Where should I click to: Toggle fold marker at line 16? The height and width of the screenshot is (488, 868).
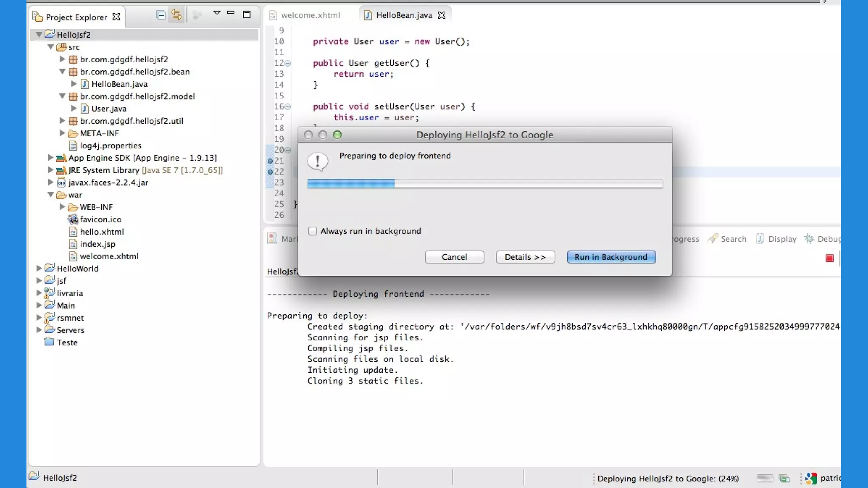pyautogui.click(x=288, y=107)
